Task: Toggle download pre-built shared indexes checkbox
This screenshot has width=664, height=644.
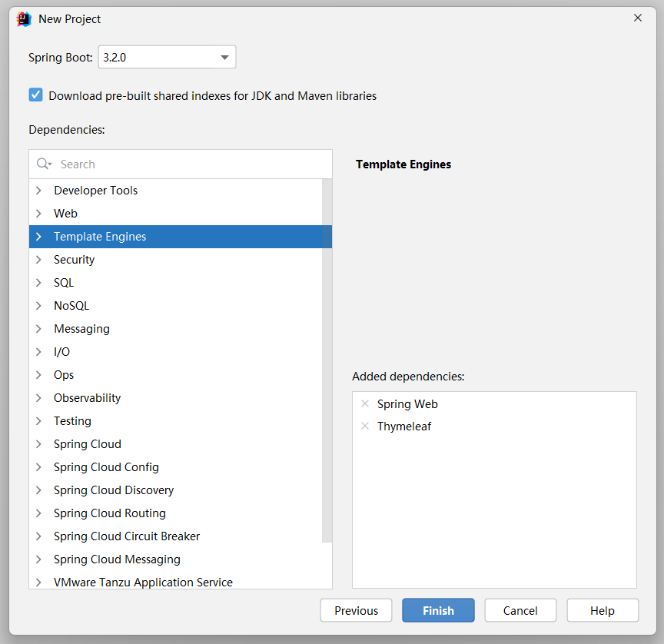Action: tap(36, 95)
